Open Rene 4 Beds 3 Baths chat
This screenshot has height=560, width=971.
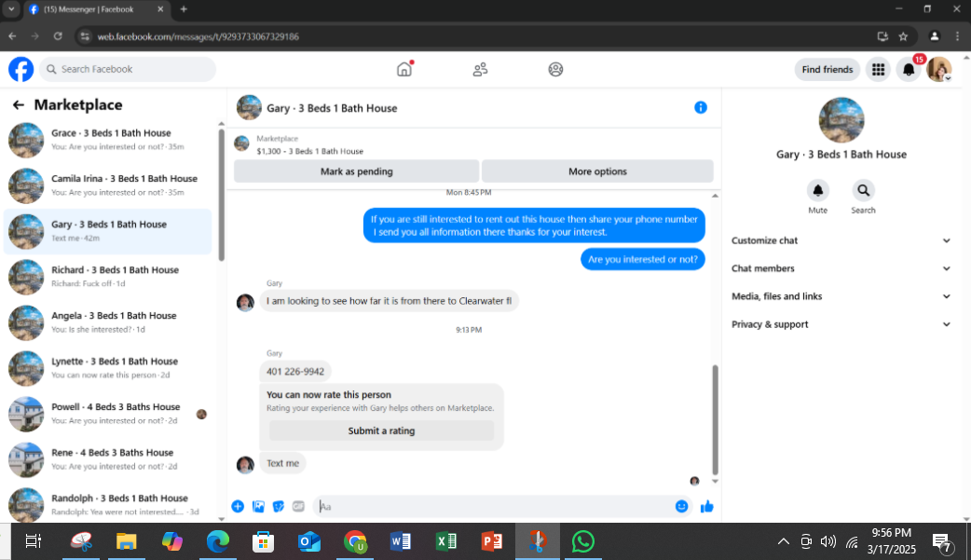[108, 459]
